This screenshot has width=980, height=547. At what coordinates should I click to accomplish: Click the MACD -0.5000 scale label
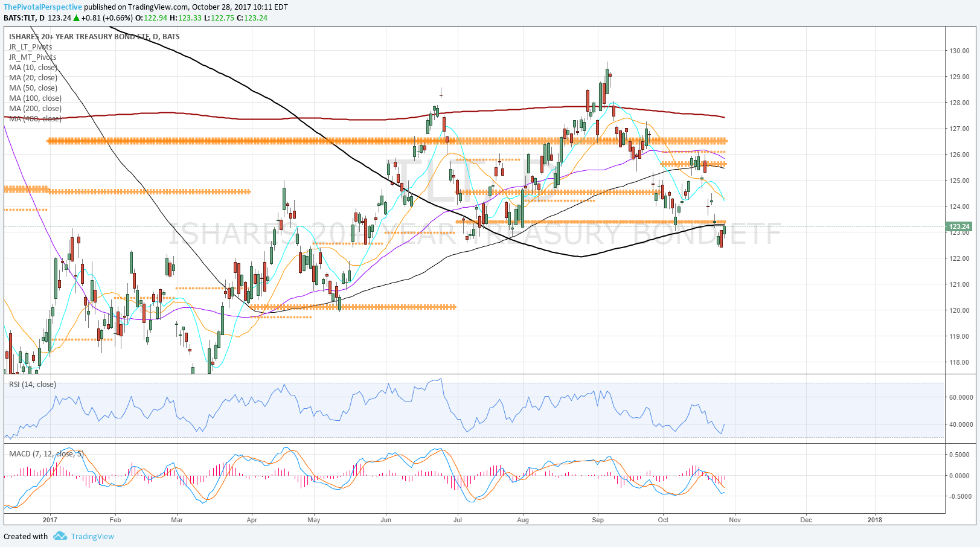point(959,496)
